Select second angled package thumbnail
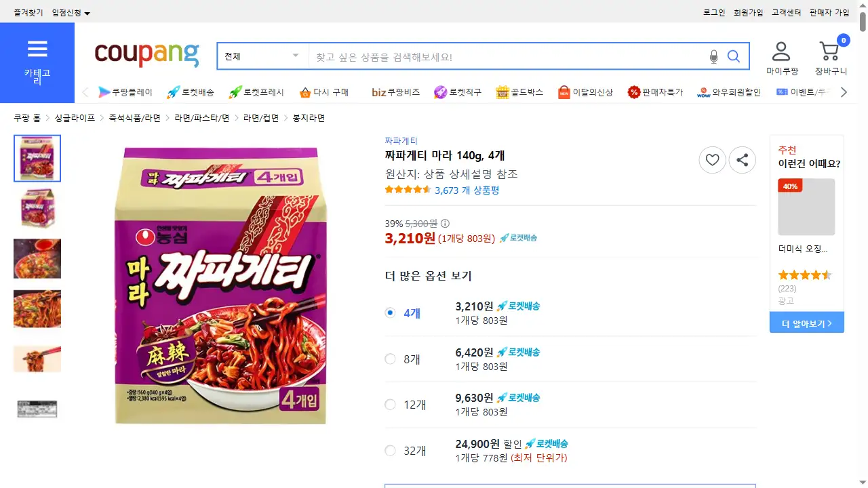 pyautogui.click(x=37, y=208)
